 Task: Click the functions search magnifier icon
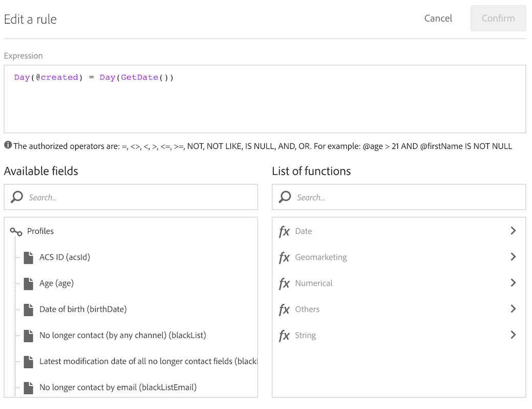pos(285,197)
